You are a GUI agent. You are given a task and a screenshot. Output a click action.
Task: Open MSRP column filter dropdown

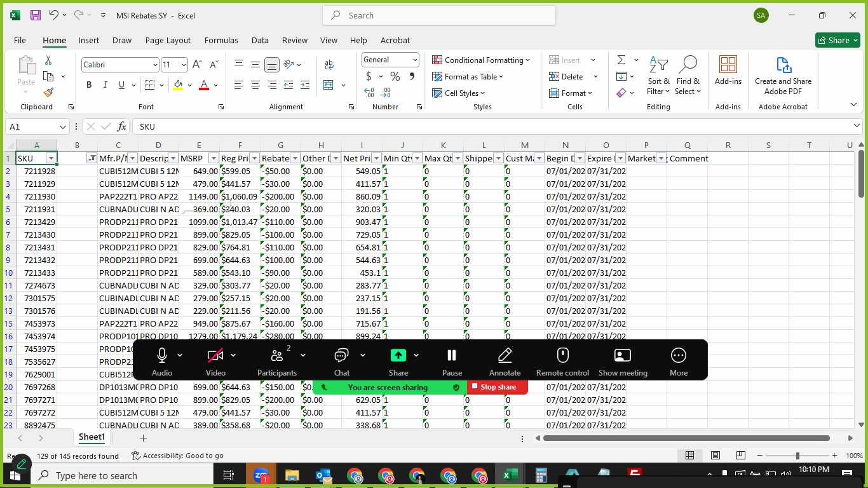(214, 158)
